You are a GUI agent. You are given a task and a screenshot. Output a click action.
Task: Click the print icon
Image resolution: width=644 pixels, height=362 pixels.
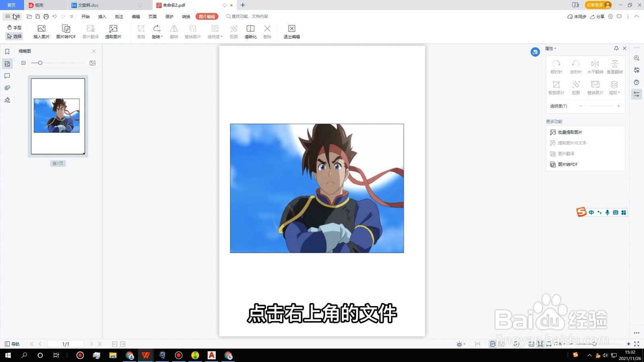(46, 16)
